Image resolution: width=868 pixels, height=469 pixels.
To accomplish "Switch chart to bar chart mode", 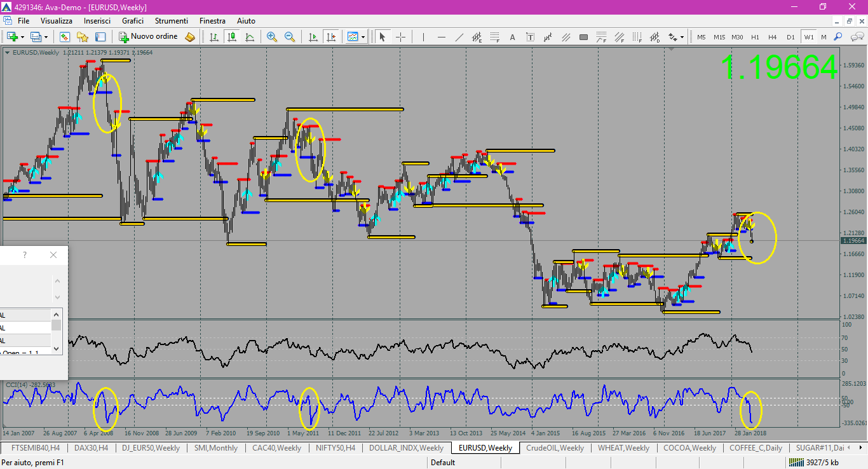I will point(214,37).
